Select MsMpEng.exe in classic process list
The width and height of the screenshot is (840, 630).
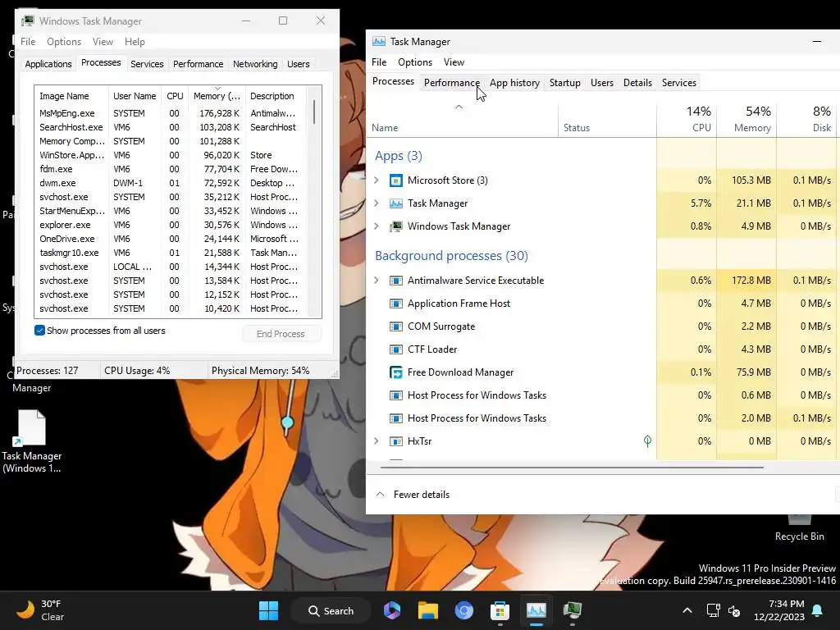click(170, 113)
